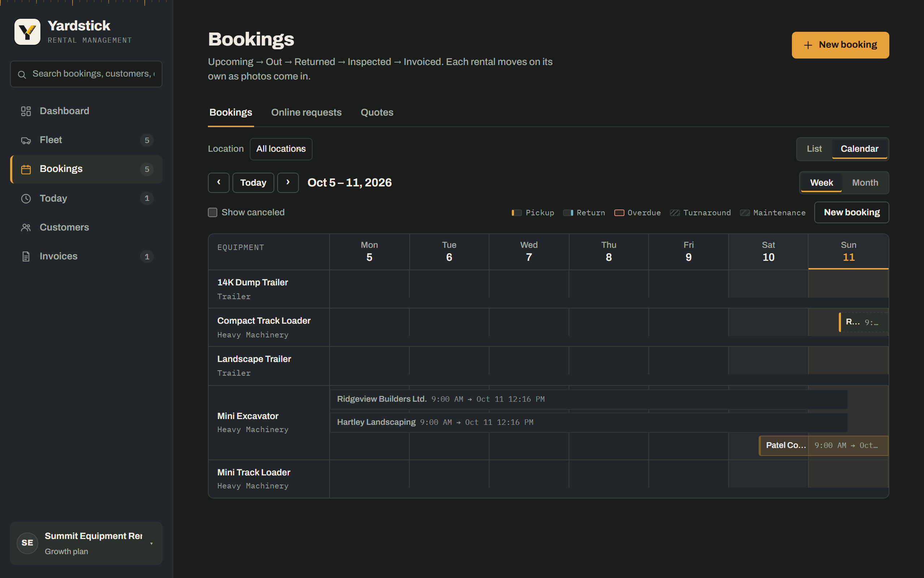924x578 pixels.
Task: Click the 14K Dump Trailer equipment row
Action: tap(269, 289)
